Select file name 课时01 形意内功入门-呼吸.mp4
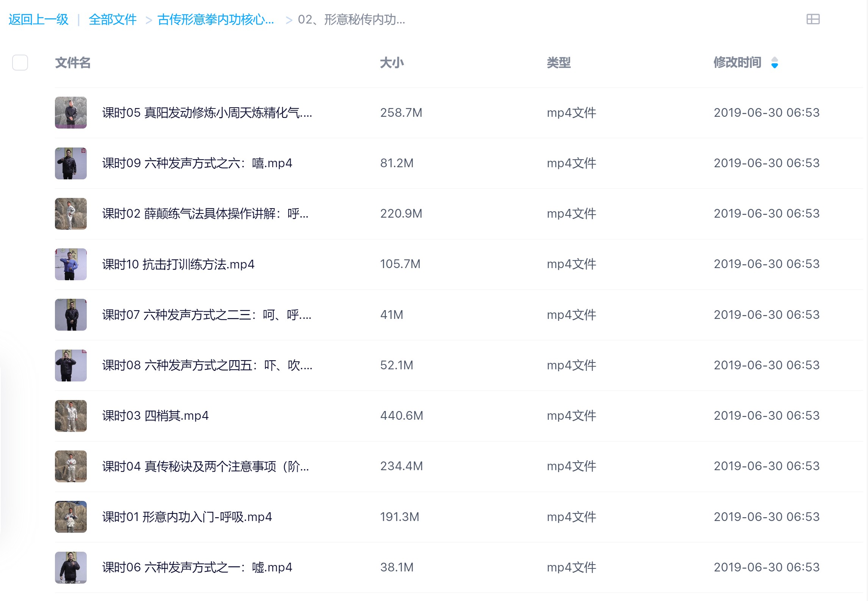The width and height of the screenshot is (868, 601). pyautogui.click(x=187, y=517)
